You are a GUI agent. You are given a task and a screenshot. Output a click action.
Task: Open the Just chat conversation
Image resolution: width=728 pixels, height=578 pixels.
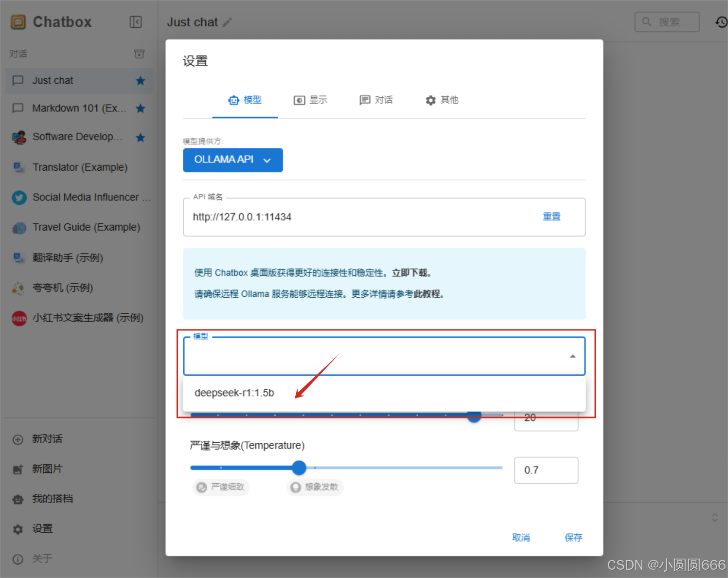[79, 81]
